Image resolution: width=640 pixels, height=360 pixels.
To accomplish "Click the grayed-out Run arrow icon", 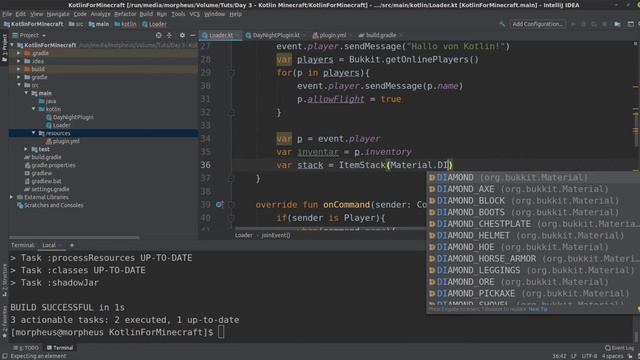I will pos(573,24).
